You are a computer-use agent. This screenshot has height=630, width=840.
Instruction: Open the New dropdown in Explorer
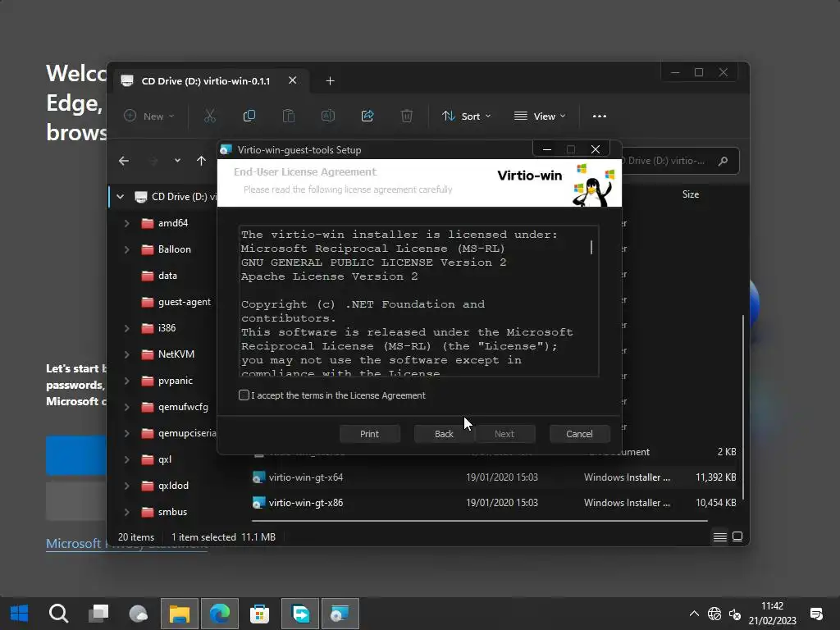(149, 116)
